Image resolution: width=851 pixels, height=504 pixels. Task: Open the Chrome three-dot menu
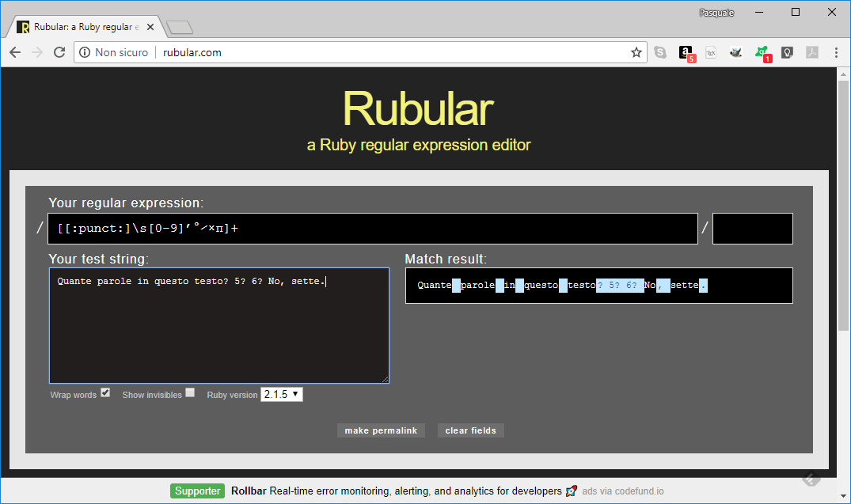coord(836,52)
